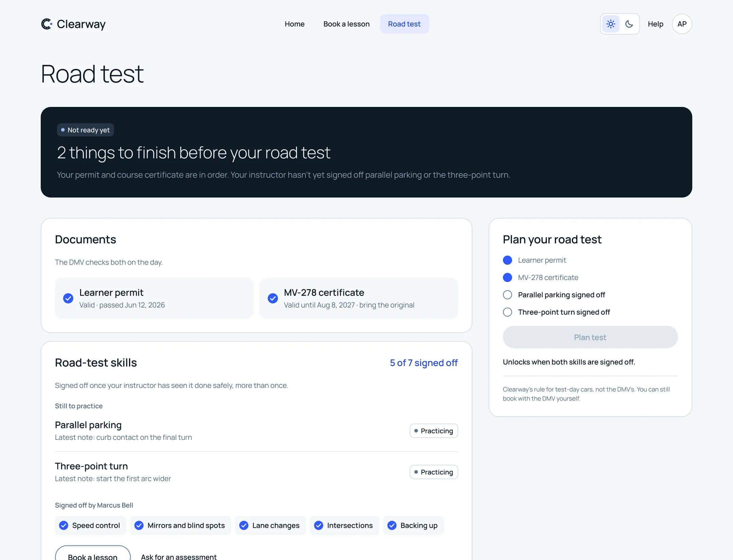This screenshot has height=560, width=733.
Task: Click the MV-278 certificate card checkmark icon
Action: (273, 298)
